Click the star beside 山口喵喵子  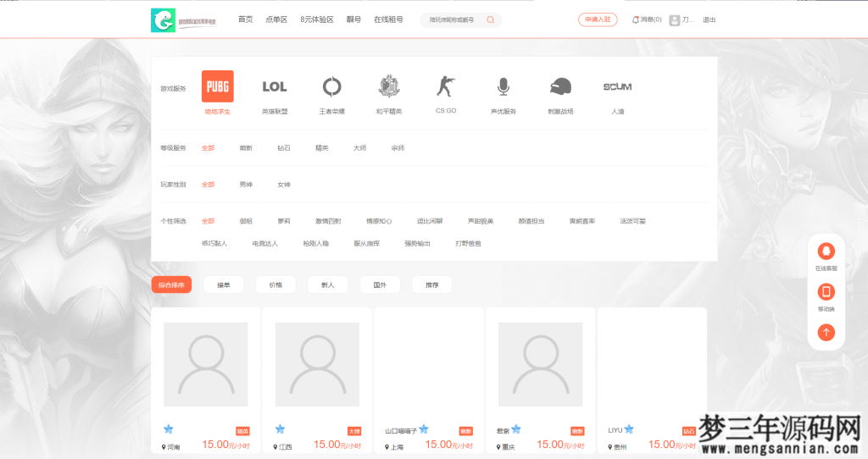[x=424, y=429]
